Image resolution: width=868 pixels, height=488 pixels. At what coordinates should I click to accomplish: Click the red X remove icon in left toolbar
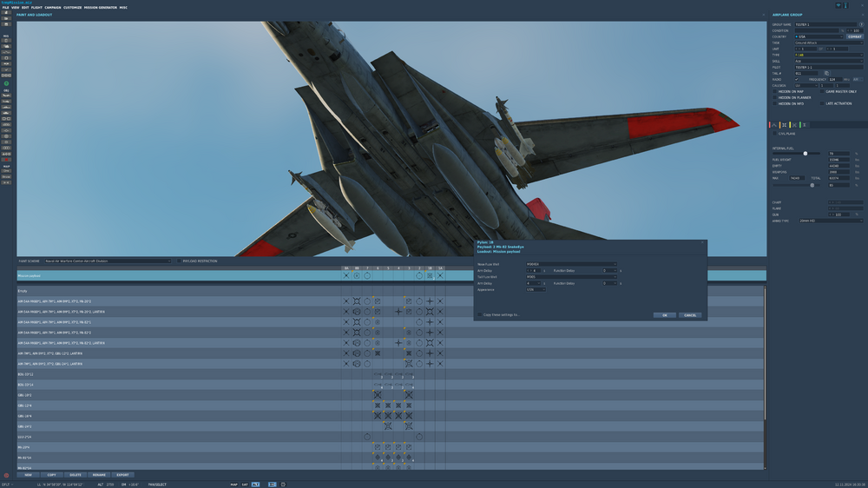(7, 160)
